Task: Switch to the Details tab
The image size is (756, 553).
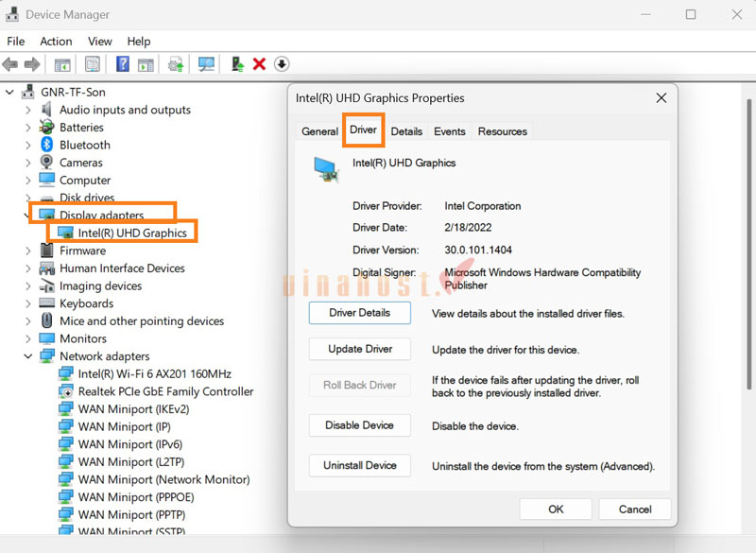Action: [x=406, y=131]
